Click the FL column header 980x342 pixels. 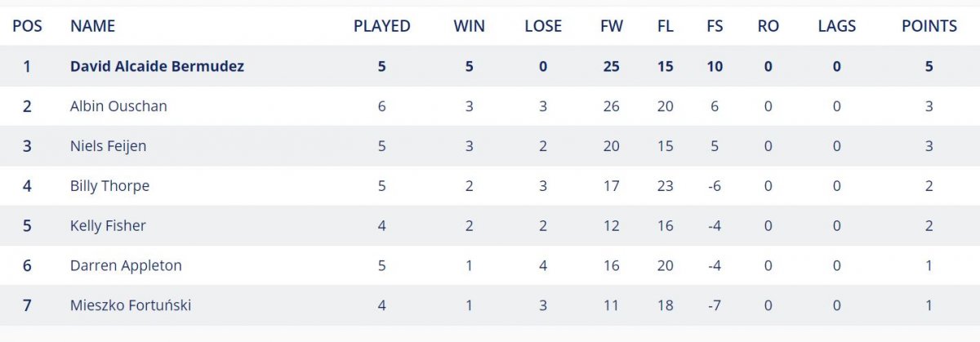[x=665, y=26]
